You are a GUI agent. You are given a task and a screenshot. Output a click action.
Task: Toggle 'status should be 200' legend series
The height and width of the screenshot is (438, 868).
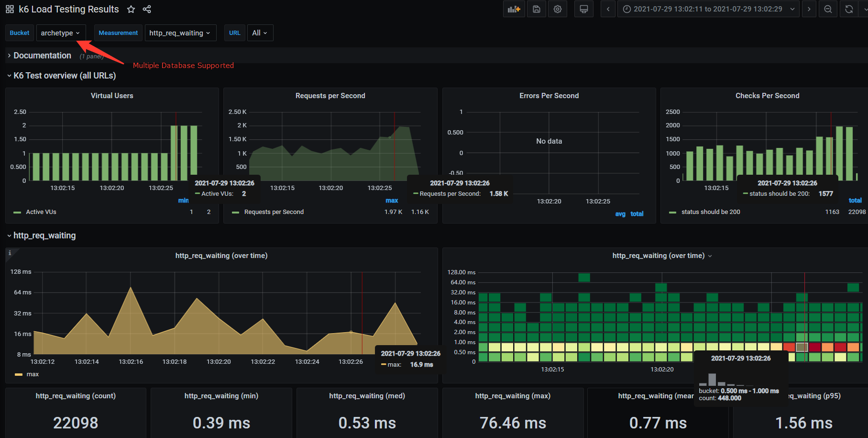[710, 212]
